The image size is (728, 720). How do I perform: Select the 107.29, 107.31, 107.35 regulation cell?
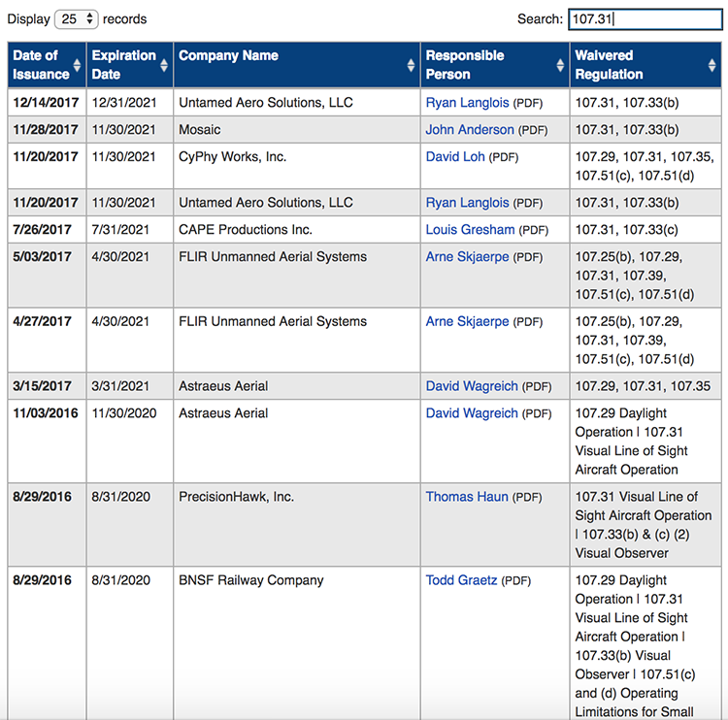pyautogui.click(x=645, y=386)
